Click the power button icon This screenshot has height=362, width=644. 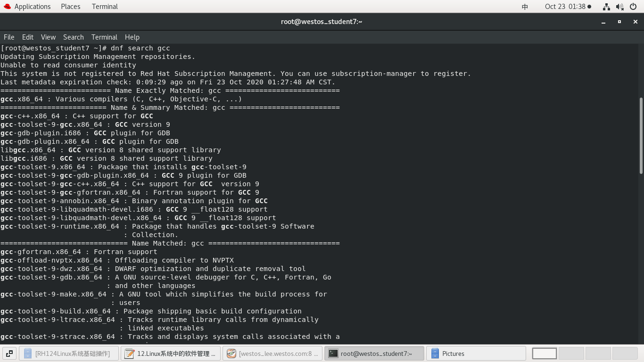(x=633, y=7)
